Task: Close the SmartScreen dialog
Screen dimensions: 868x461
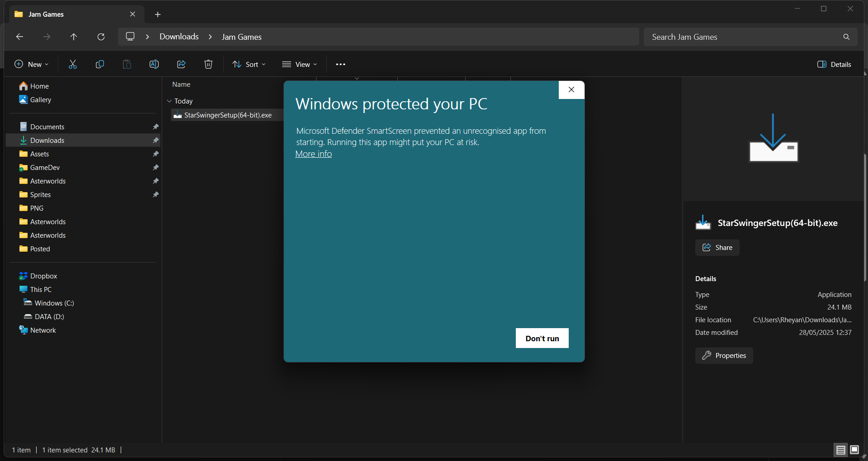Action: pos(571,89)
